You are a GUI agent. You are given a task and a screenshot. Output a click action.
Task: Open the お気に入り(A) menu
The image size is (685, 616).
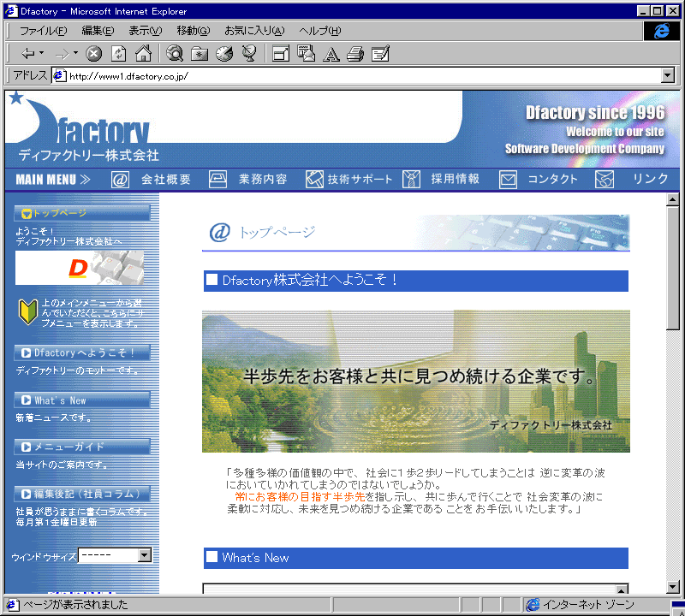click(254, 31)
